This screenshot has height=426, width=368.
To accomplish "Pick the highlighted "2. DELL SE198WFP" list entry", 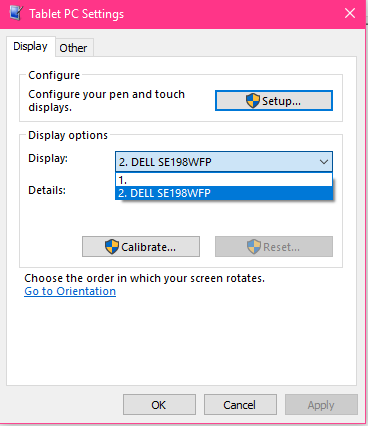I will point(224,193).
